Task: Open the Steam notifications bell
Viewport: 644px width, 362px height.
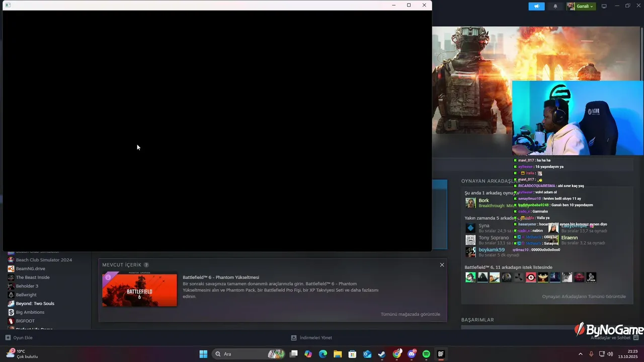Action: 555,7
